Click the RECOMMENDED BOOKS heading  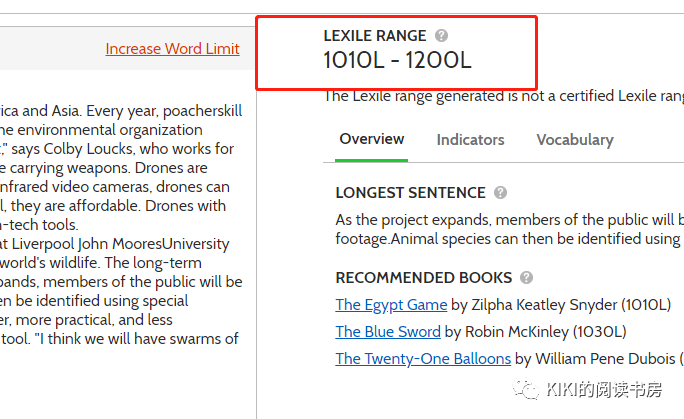pyautogui.click(x=424, y=278)
